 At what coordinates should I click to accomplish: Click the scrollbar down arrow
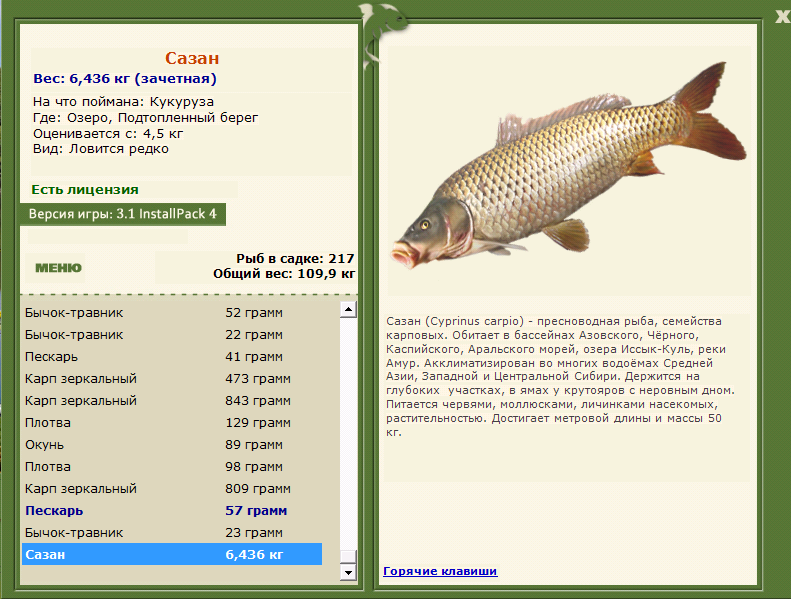point(348,573)
